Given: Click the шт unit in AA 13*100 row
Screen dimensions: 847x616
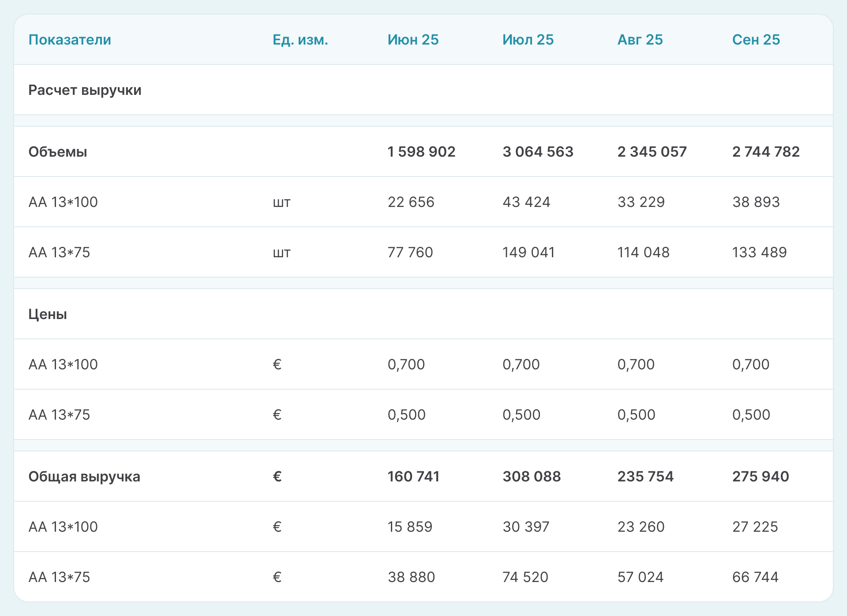Looking at the screenshot, I should pyautogui.click(x=281, y=203).
